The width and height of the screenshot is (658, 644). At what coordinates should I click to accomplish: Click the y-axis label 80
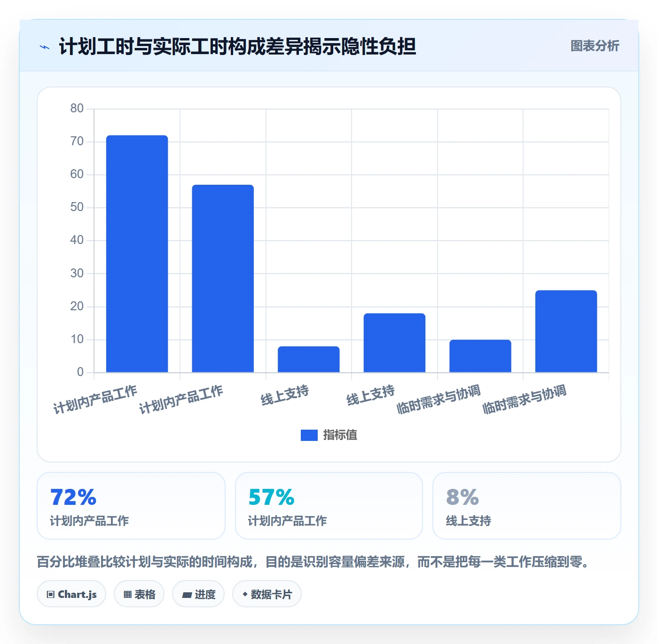click(x=77, y=109)
